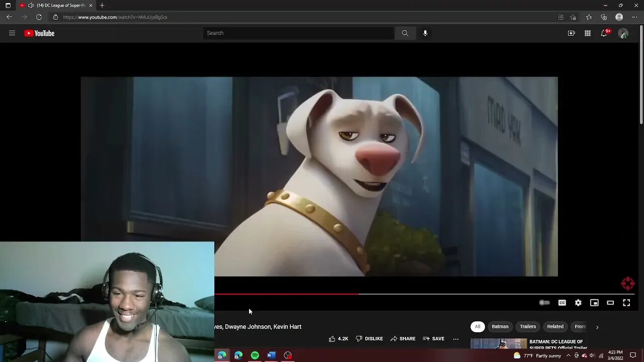
Task: Select the partially shown From chip
Action: click(x=580, y=327)
